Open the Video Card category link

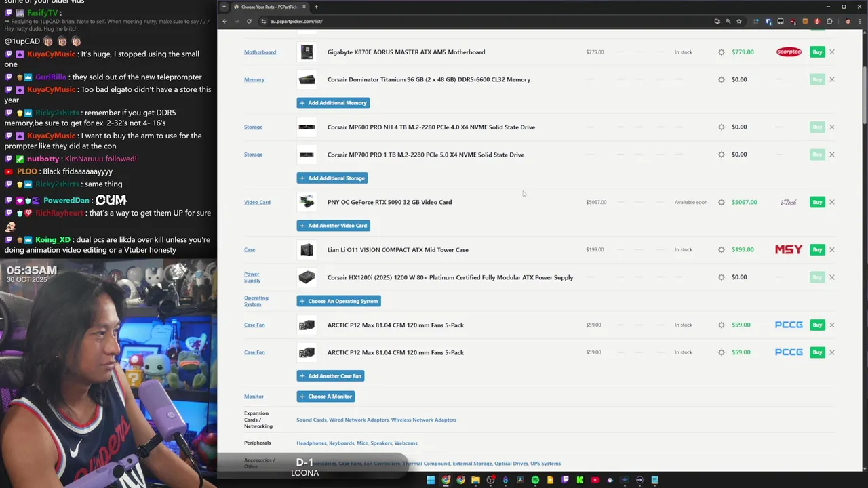(x=257, y=202)
